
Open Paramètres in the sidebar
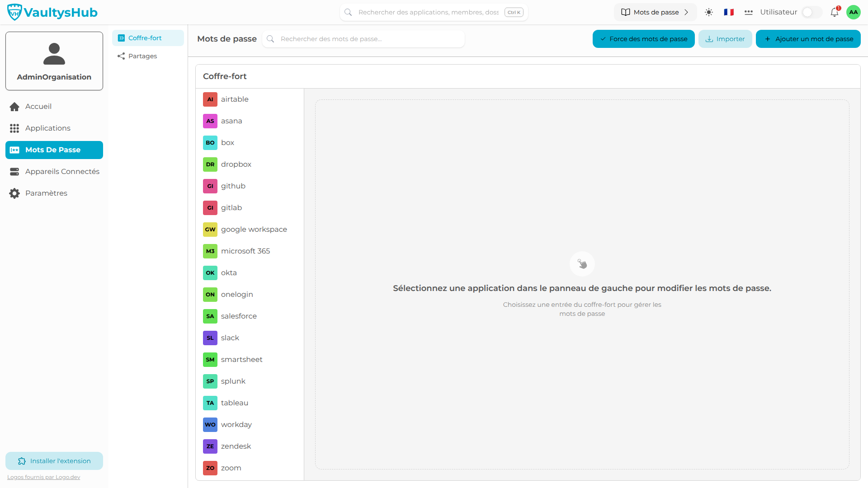click(54, 193)
